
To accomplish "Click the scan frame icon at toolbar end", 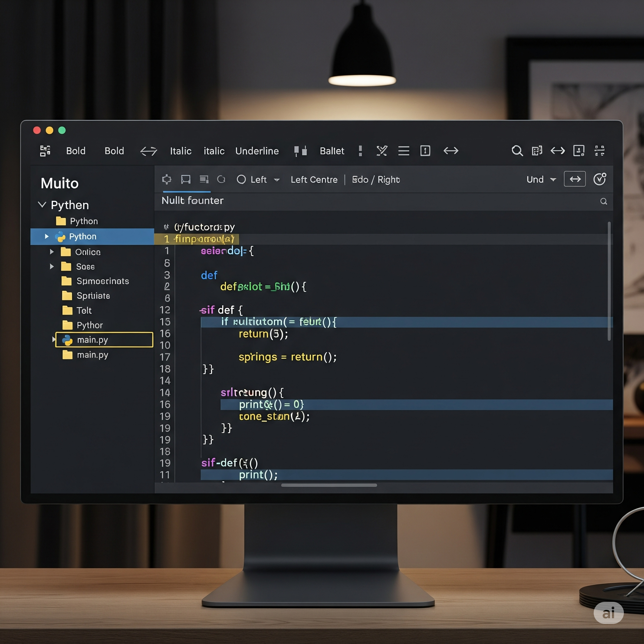I will click(x=600, y=151).
